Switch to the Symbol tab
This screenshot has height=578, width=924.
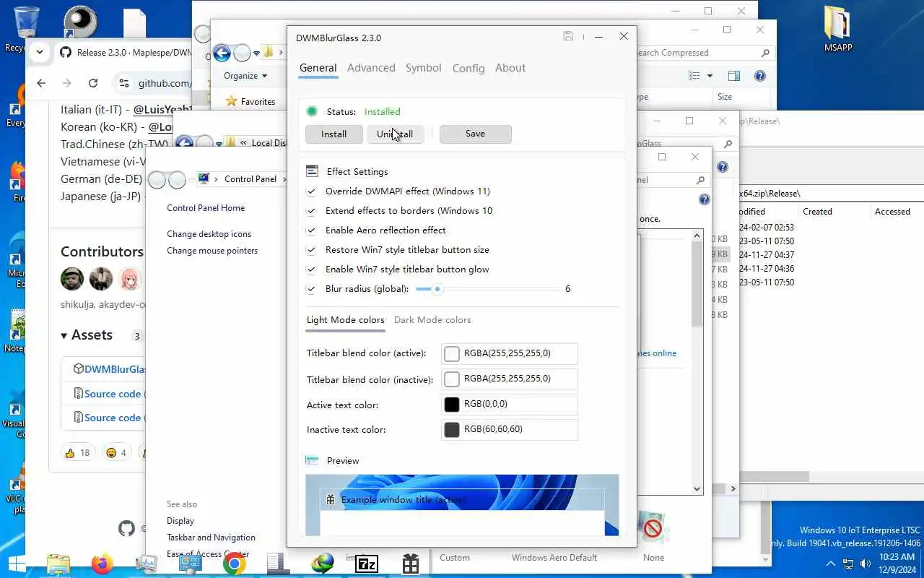click(x=423, y=68)
